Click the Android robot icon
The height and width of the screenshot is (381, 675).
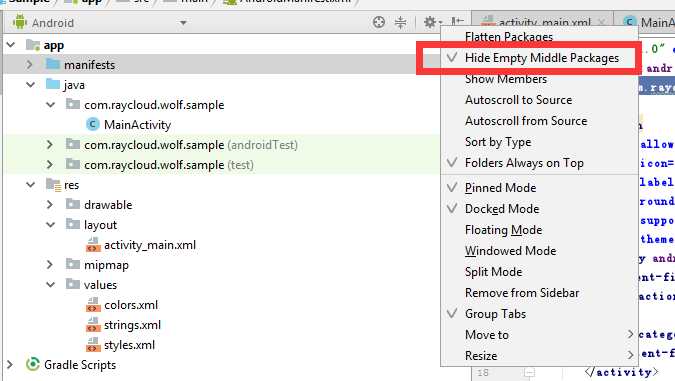tap(20, 22)
